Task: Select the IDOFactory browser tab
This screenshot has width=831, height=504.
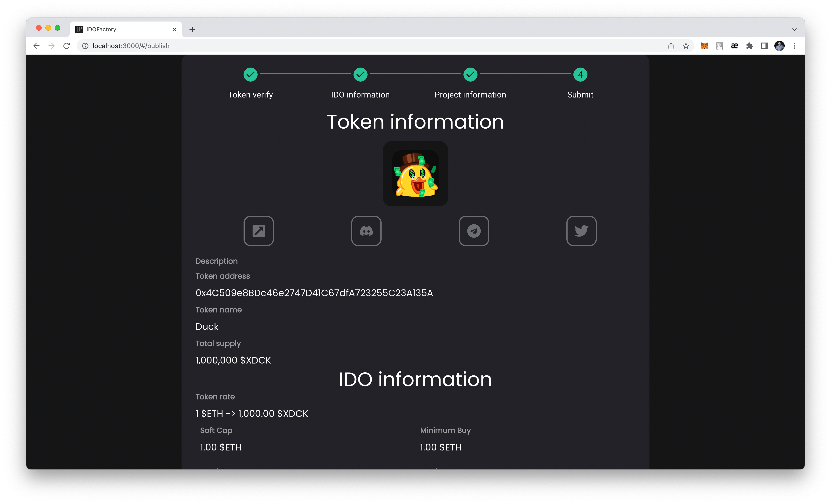Action: (x=126, y=29)
